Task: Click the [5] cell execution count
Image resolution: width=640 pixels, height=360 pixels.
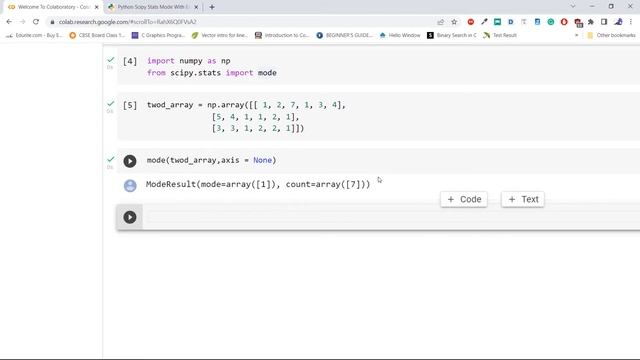Action: pyautogui.click(x=130, y=105)
